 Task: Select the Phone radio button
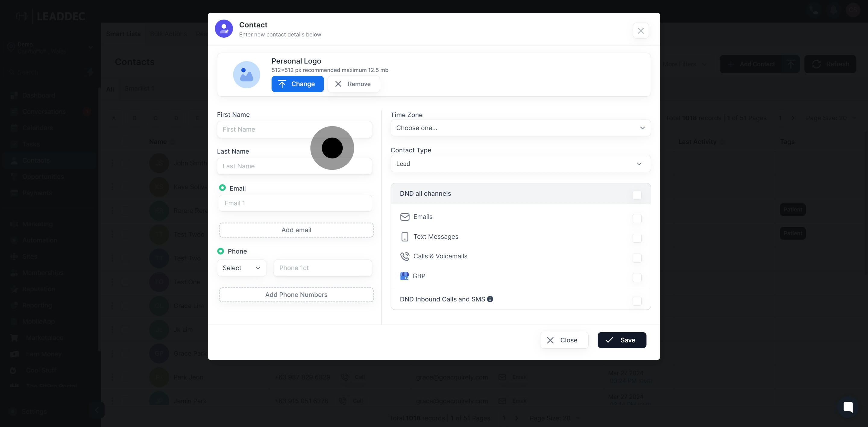pos(221,251)
